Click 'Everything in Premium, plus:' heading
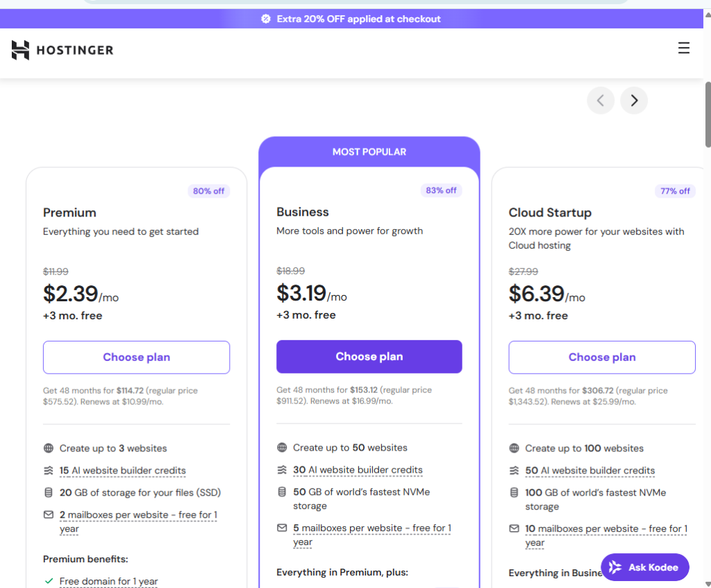The height and width of the screenshot is (588, 711). tap(342, 572)
